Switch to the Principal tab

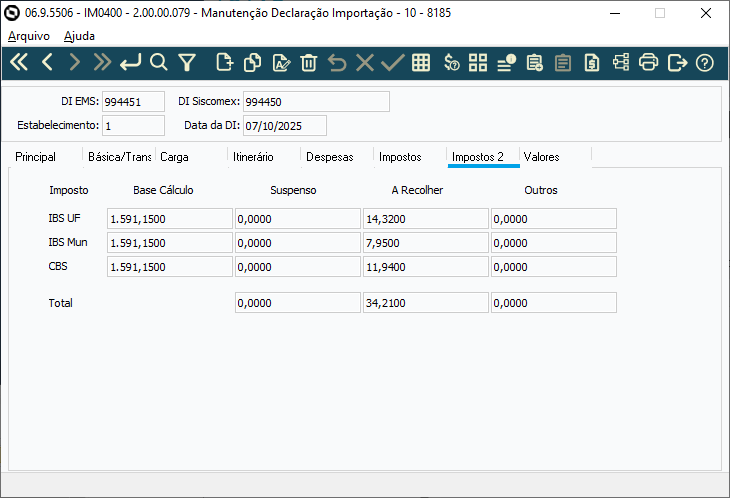point(36,157)
